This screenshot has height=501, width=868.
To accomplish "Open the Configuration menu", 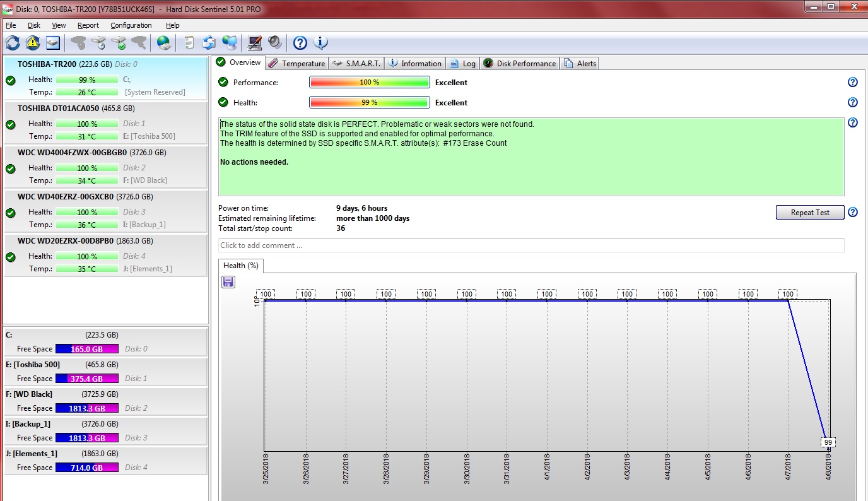I will (131, 25).
